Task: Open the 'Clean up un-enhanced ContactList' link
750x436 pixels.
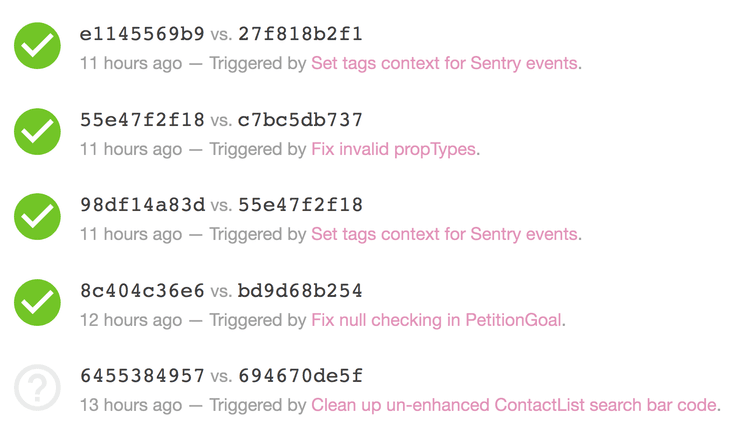Action: 514,405
